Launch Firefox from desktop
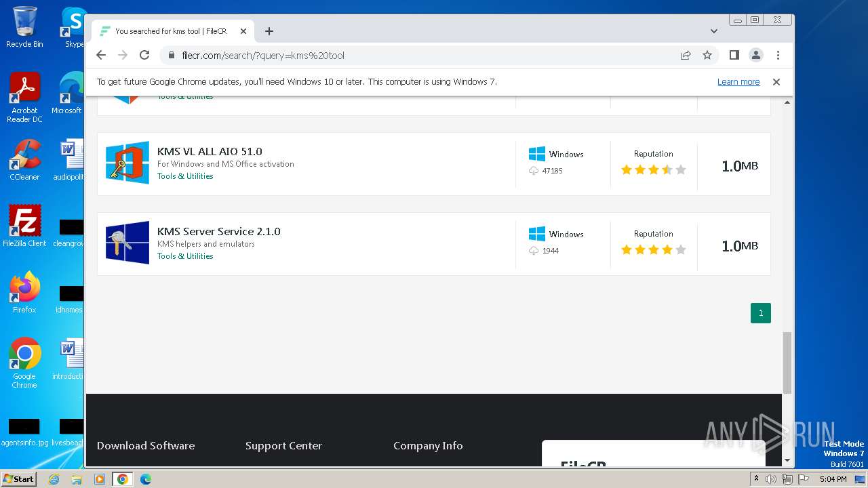868x488 pixels. (x=24, y=293)
